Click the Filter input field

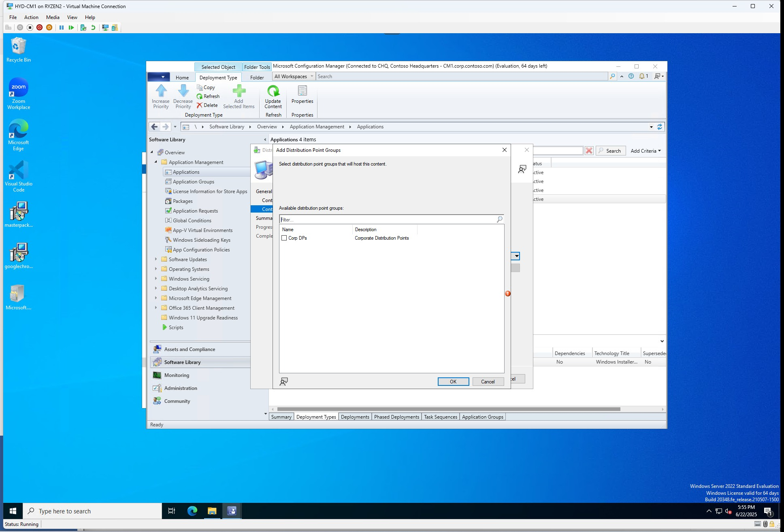click(387, 219)
